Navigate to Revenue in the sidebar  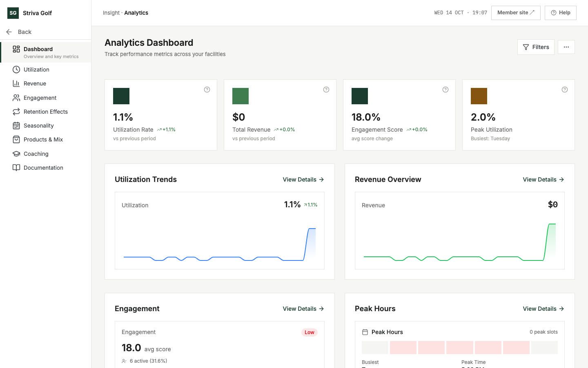pyautogui.click(x=46, y=83)
